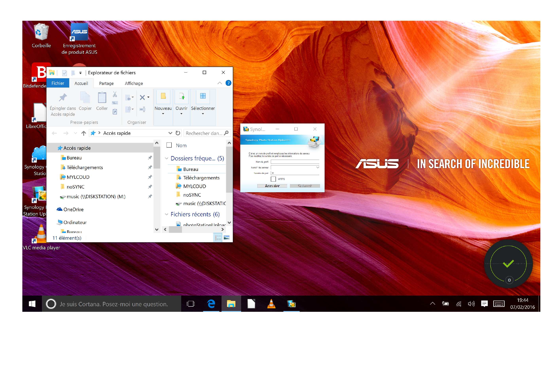This screenshot has height=392, width=555.
Task: Open the Customize Quick Access Toolbar dropdown
Action: click(81, 73)
